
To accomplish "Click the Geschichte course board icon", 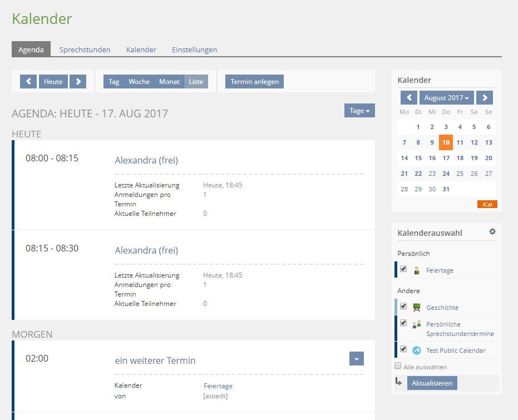I will [x=417, y=308].
